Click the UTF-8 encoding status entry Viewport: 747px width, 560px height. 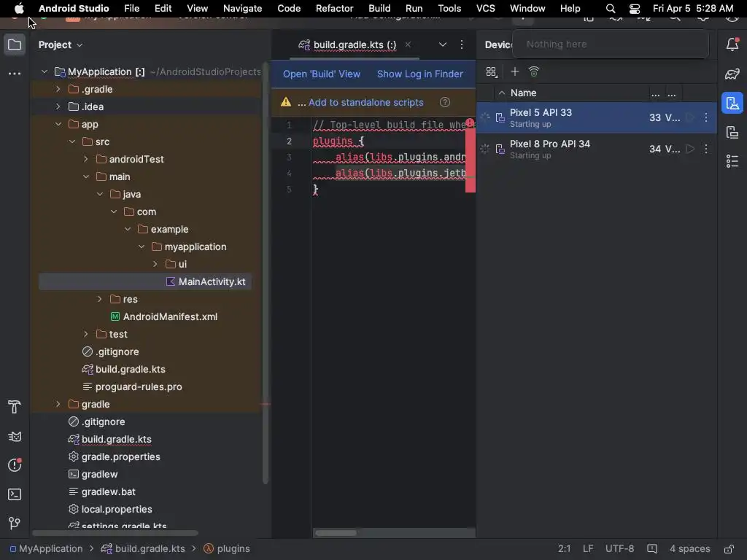click(619, 549)
